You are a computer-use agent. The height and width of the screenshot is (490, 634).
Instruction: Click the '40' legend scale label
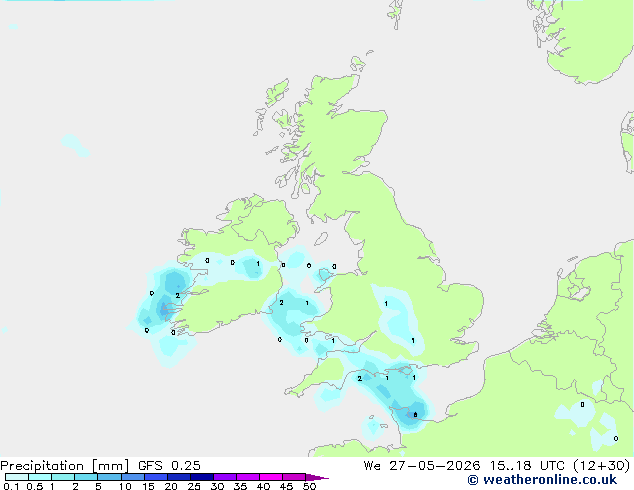[263, 486]
